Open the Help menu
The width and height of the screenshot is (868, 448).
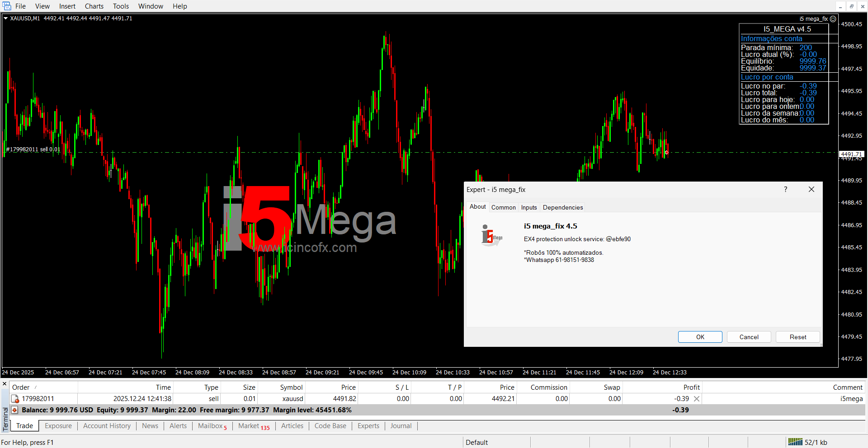(179, 6)
